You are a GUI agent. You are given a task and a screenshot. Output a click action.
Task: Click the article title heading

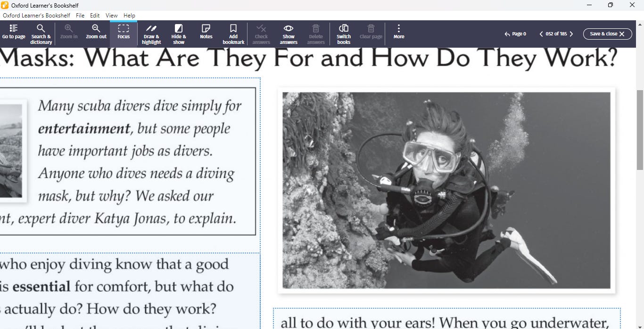(x=309, y=58)
